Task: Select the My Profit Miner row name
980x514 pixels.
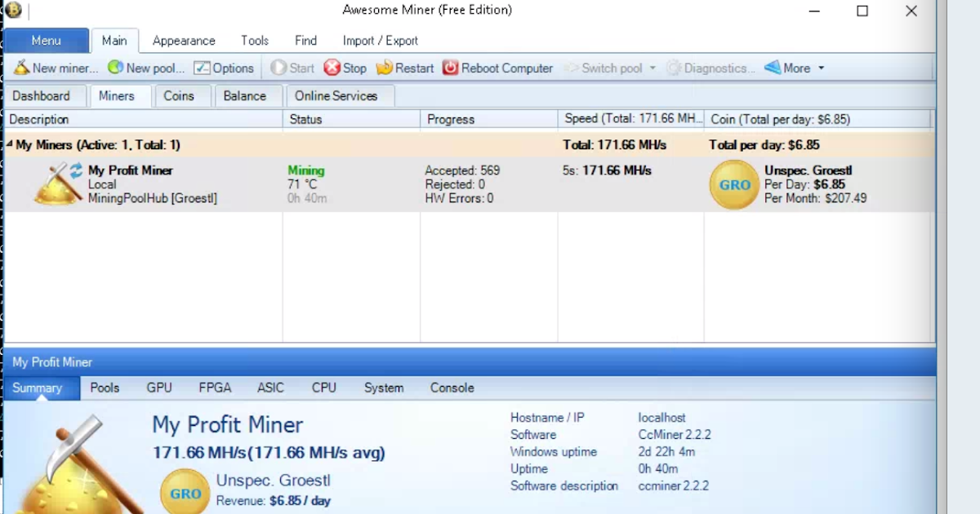Action: pyautogui.click(x=131, y=171)
